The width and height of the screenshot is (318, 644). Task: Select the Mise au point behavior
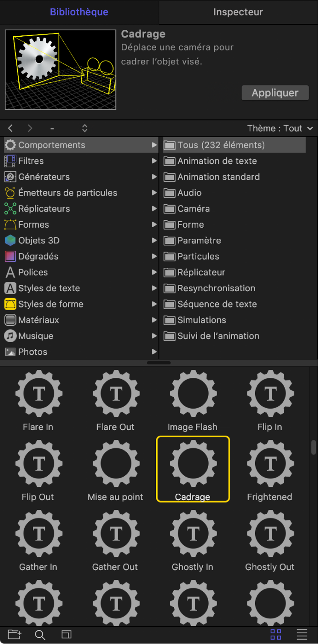115,463
